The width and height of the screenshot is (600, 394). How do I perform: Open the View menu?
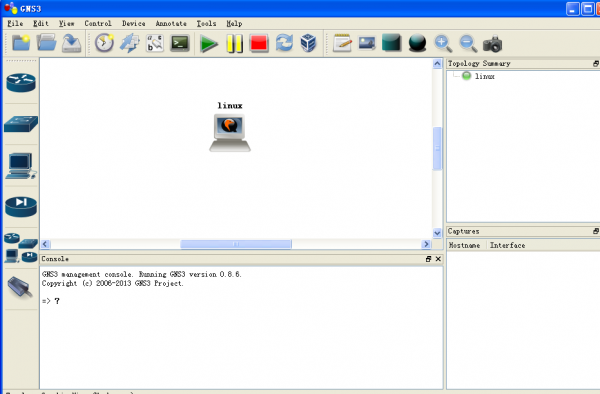67,23
